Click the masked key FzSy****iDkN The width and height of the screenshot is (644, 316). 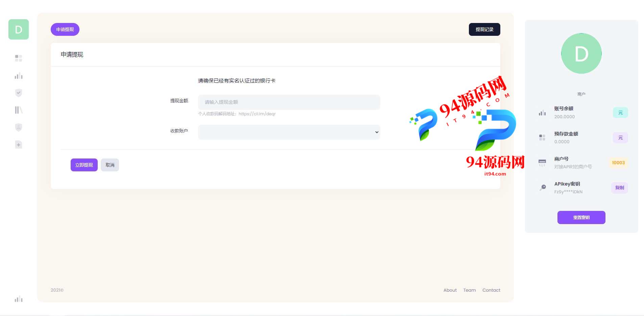568,192
